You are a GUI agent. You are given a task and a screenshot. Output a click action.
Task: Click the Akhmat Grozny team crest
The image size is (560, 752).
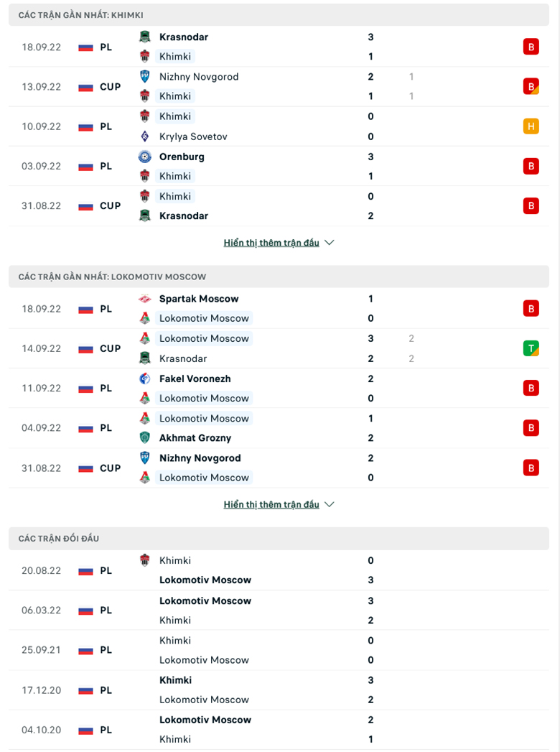pos(145,438)
